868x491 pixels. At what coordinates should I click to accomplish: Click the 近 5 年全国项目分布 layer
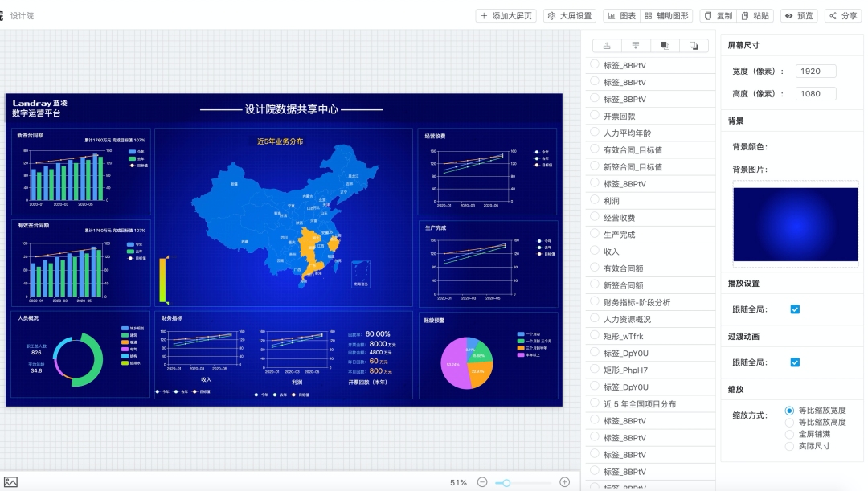[x=640, y=404]
